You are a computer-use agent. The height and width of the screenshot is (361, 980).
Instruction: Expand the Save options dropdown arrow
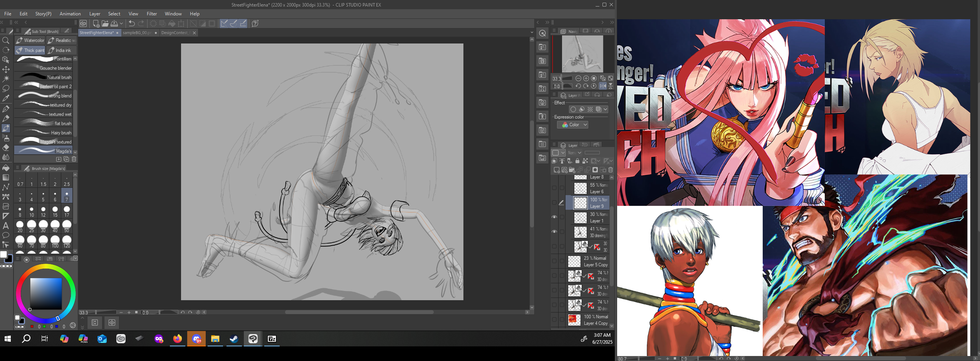click(121, 23)
